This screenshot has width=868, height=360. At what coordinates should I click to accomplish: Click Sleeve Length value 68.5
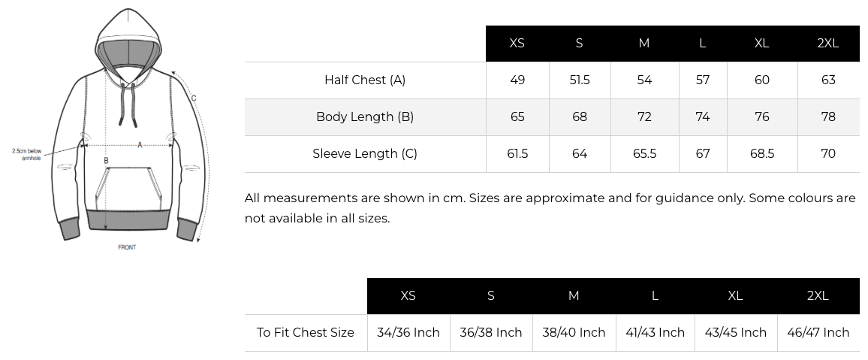click(x=761, y=153)
